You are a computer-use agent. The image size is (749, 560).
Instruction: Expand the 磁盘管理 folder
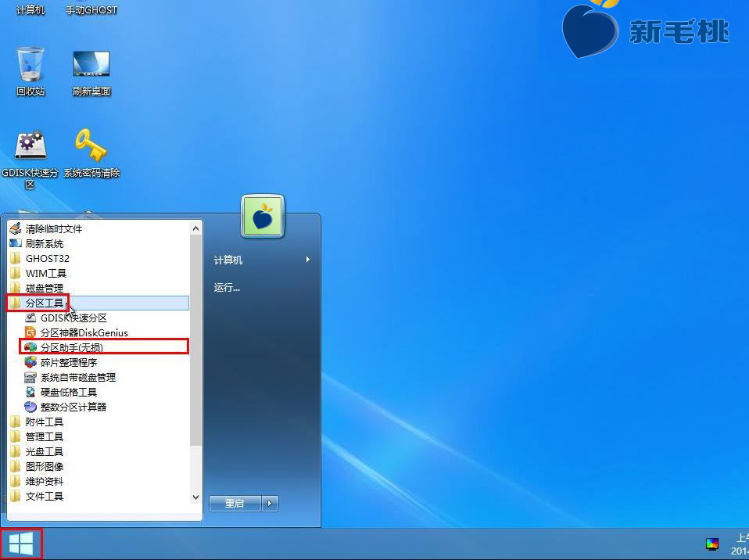click(99, 288)
